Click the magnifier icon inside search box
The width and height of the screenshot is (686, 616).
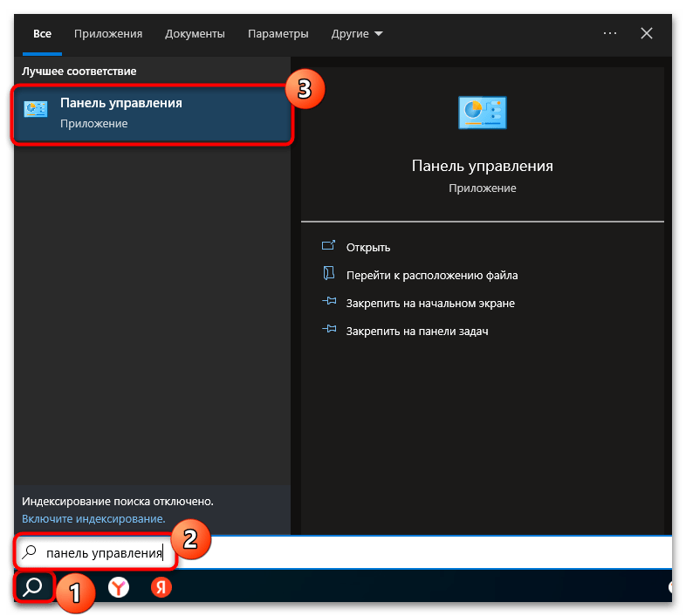tap(30, 551)
